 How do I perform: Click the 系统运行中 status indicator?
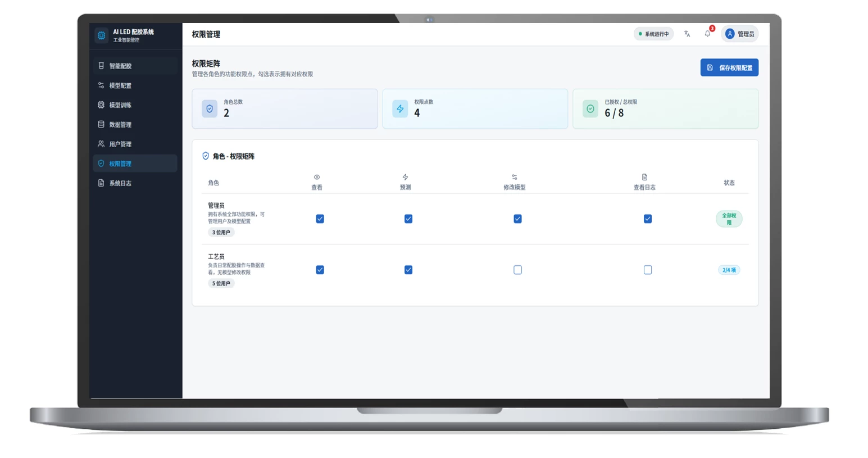point(653,34)
